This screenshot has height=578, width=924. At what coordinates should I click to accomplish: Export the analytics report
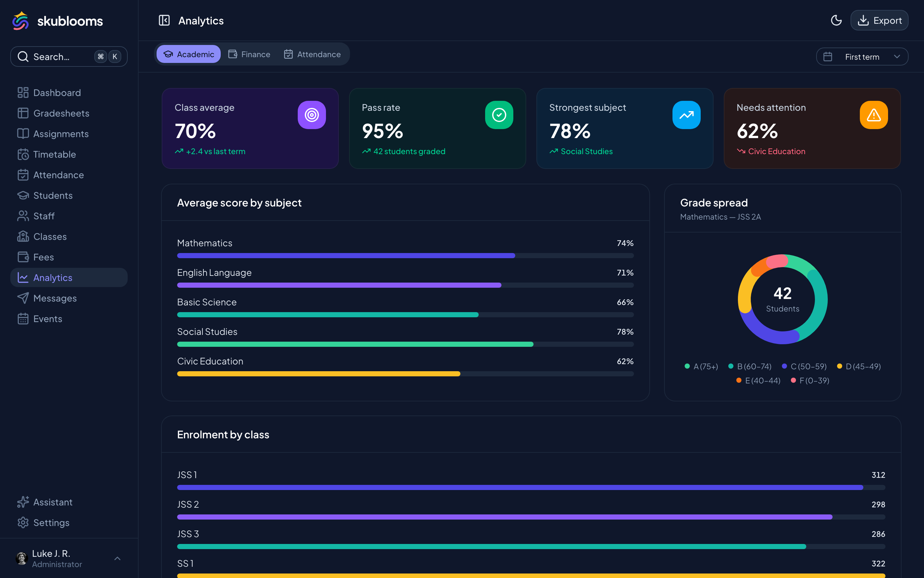point(879,20)
